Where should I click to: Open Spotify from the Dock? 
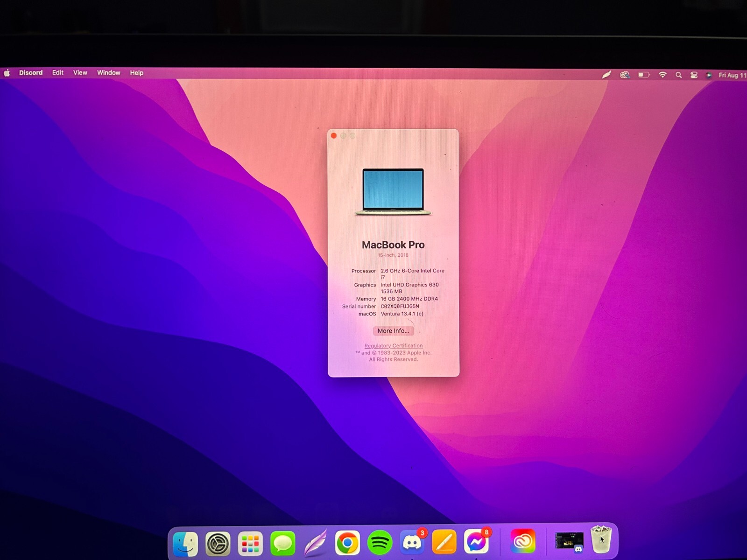(x=379, y=542)
